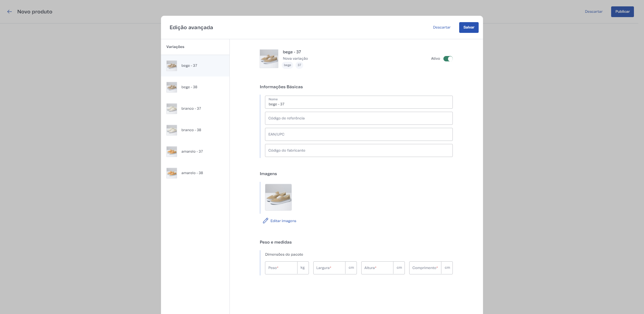This screenshot has width=644, height=314.
Task: Select the branco - 37 variation
Action: tap(191, 109)
